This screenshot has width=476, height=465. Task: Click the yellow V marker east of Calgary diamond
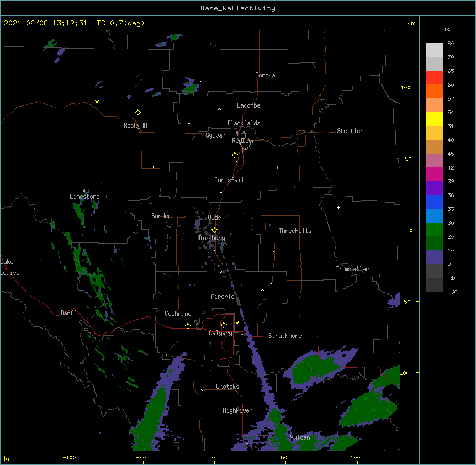pos(237,323)
